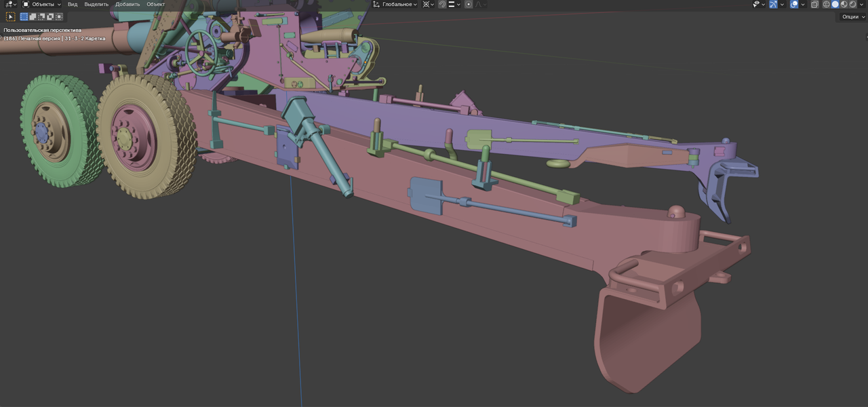
Task: Toggle proportional editing
Action: pyautogui.click(x=469, y=4)
